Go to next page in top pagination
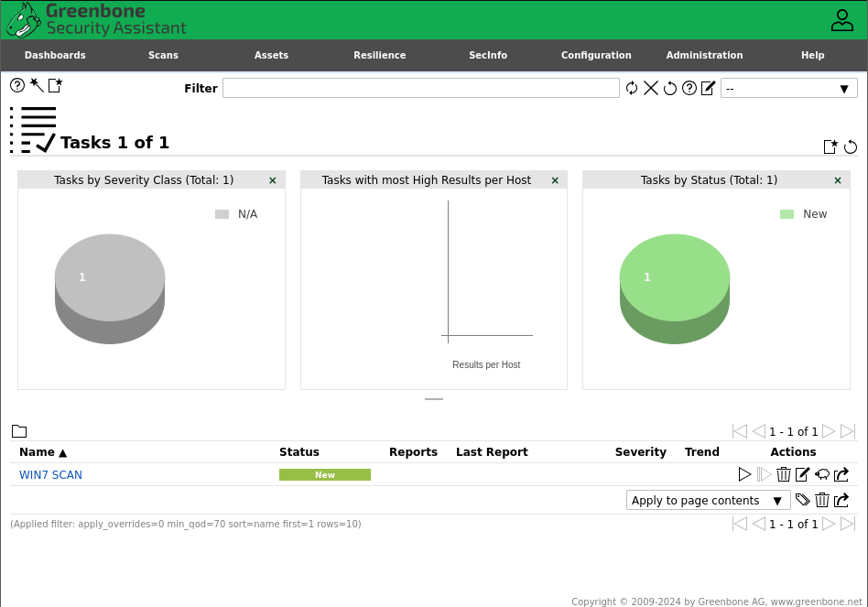The height and width of the screenshot is (607, 868). [829, 431]
